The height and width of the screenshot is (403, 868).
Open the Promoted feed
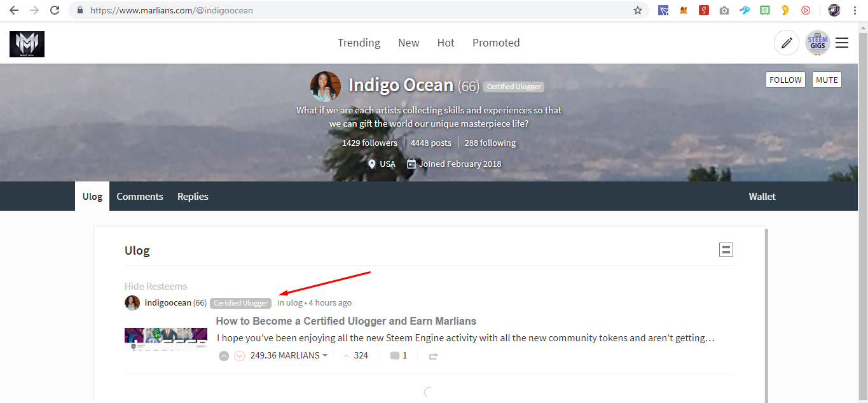496,43
